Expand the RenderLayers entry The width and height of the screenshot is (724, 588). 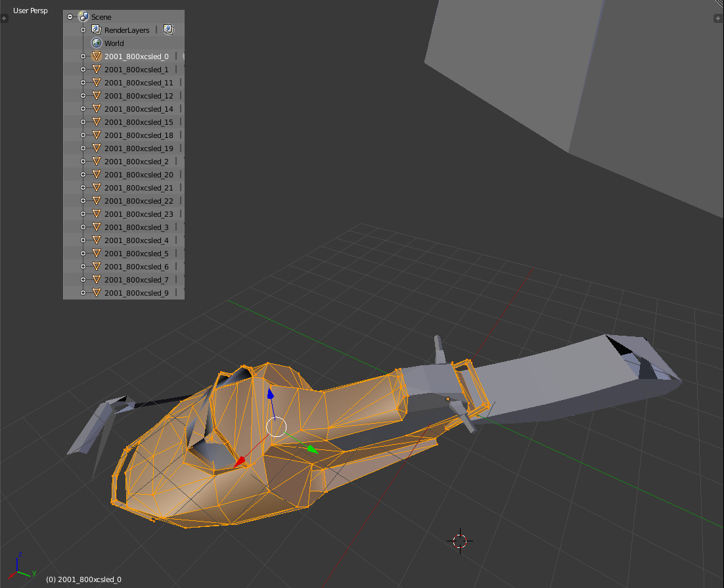[83, 30]
